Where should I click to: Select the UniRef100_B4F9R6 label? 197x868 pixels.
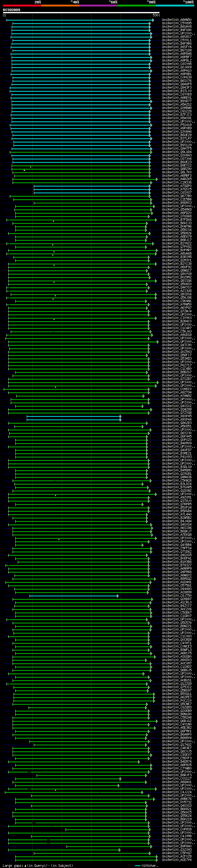[177, 43]
